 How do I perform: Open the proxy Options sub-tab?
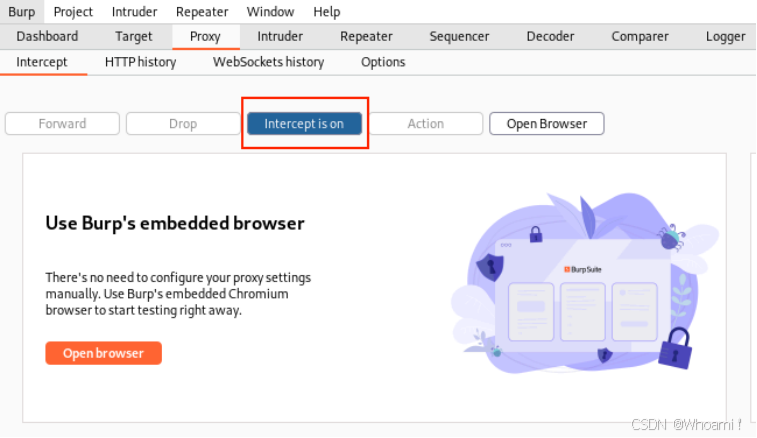(x=383, y=62)
